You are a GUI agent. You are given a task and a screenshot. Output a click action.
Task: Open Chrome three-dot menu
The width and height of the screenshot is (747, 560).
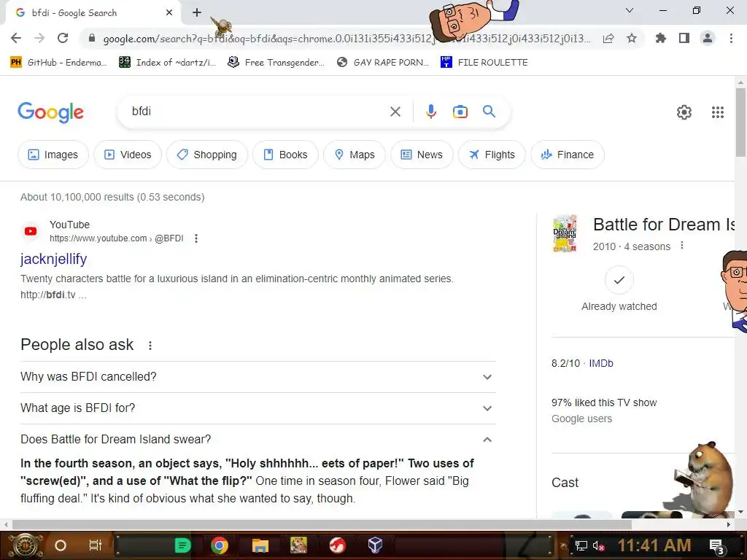tap(731, 38)
